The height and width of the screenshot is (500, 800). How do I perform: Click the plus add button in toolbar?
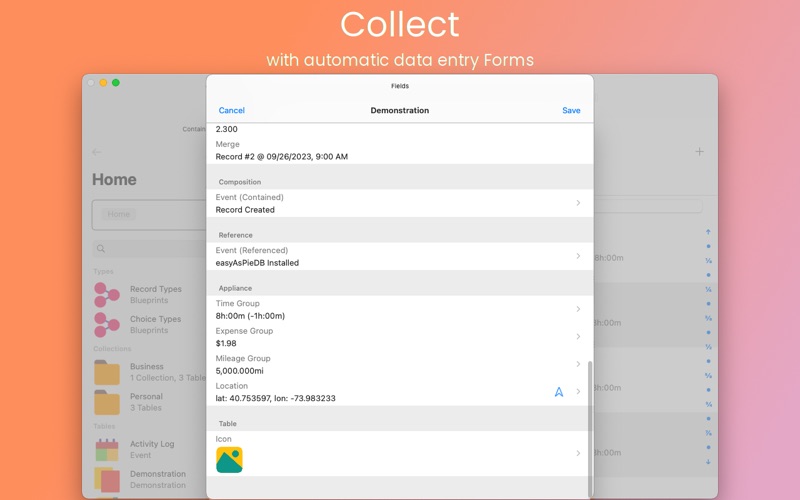(x=699, y=152)
